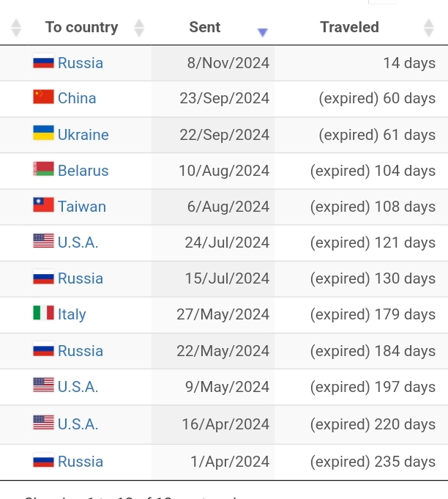Sort by Traveled column arrows
The width and height of the screenshot is (448, 499).
[429, 28]
